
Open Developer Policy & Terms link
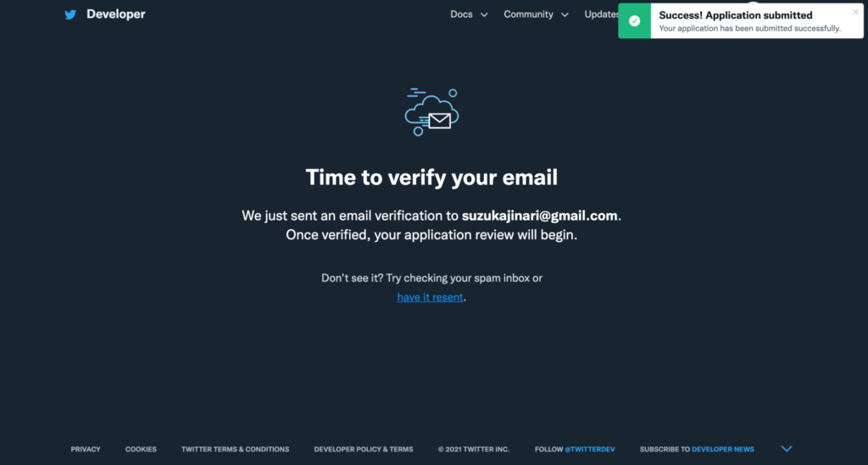364,449
